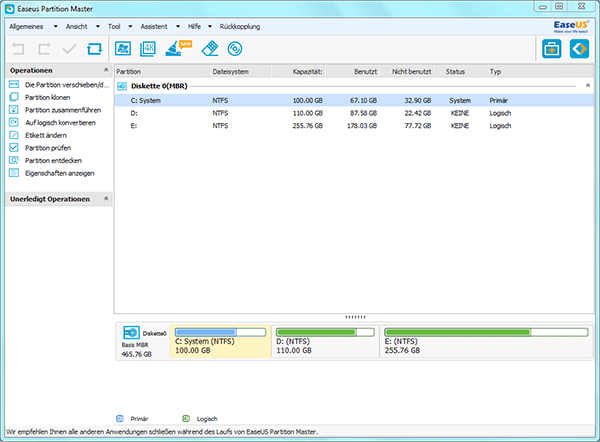Screen dimensions: 600x442
Task: Open the Tool menu
Action: (x=114, y=26)
